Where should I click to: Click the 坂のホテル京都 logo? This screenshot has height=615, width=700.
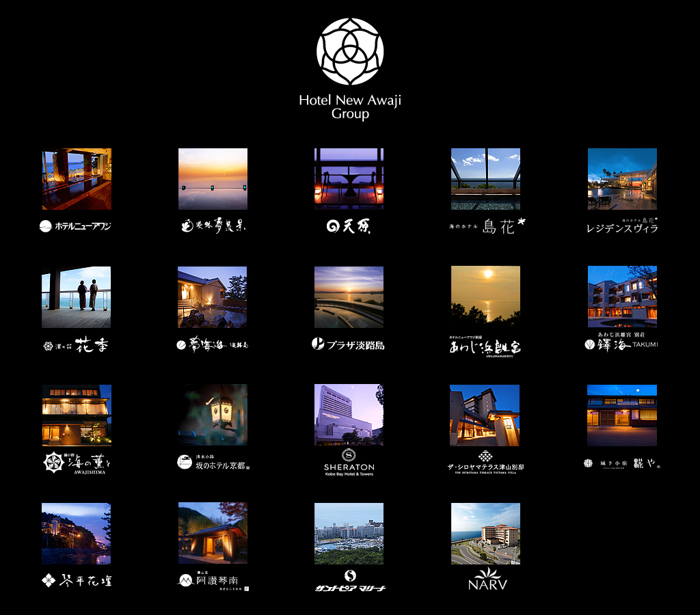[213, 463]
